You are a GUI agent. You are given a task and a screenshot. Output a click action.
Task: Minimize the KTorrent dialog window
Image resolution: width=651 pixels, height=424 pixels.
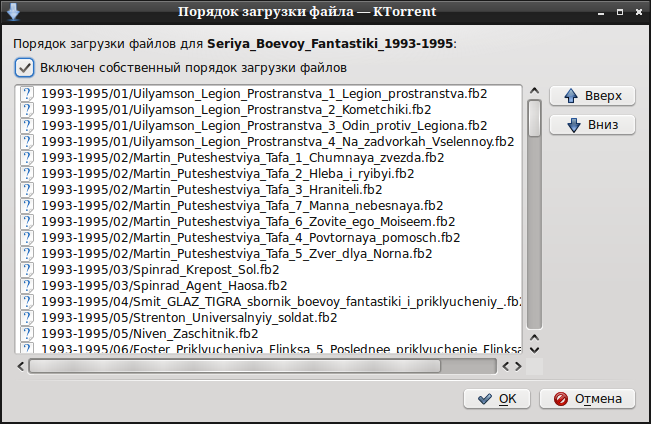pyautogui.click(x=601, y=12)
